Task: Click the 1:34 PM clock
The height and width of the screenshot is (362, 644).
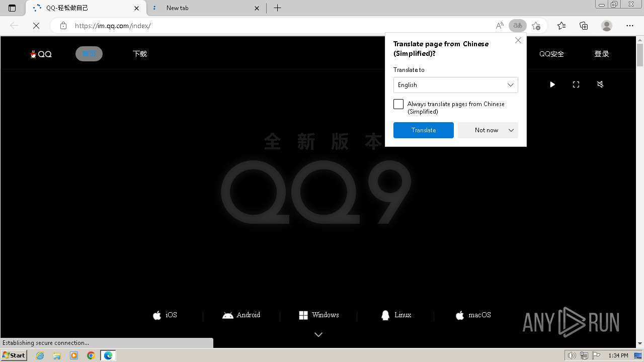Action: pyautogui.click(x=618, y=356)
